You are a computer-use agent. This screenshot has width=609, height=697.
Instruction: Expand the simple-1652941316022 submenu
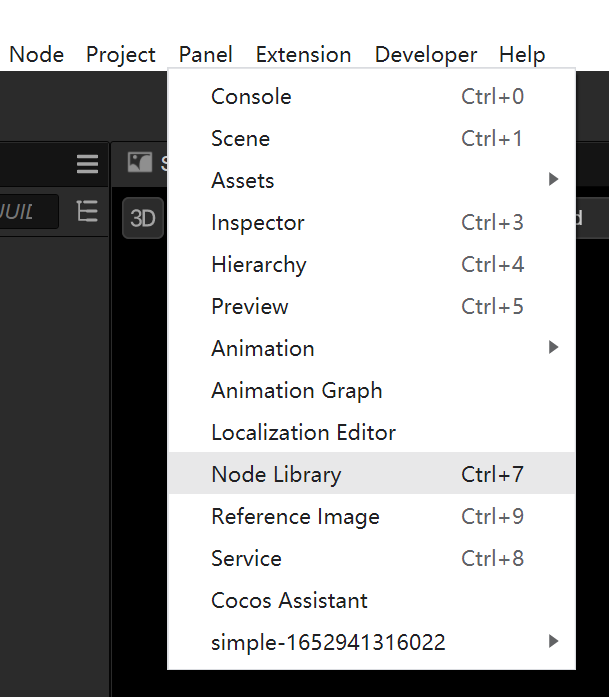553,642
